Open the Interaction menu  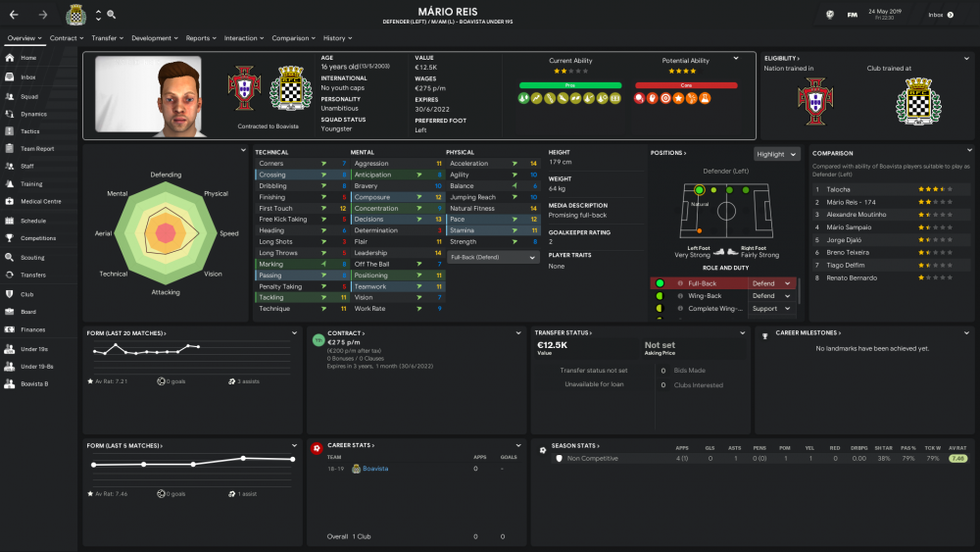coord(244,38)
